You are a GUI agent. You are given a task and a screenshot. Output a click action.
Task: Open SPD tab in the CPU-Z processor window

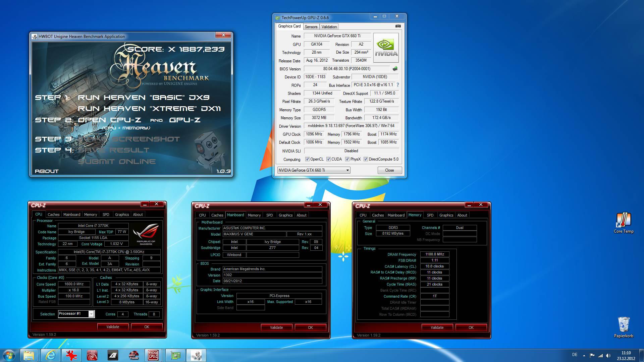(x=106, y=215)
